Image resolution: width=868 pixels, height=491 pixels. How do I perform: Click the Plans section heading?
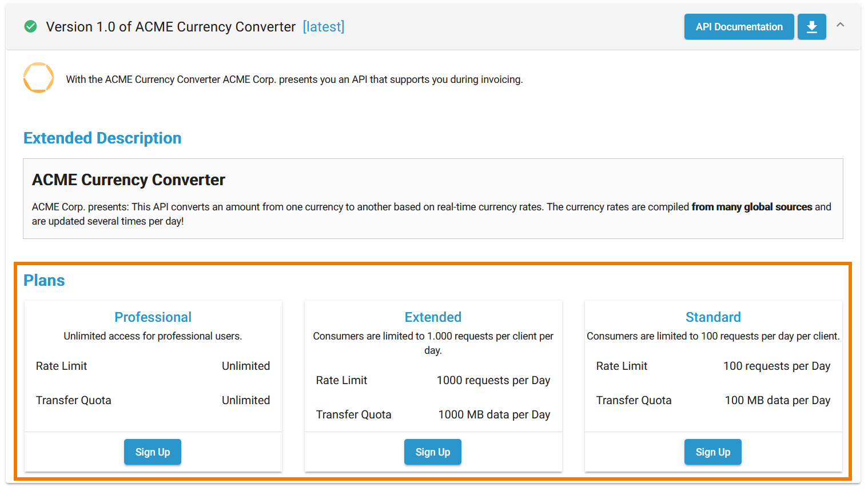click(44, 281)
